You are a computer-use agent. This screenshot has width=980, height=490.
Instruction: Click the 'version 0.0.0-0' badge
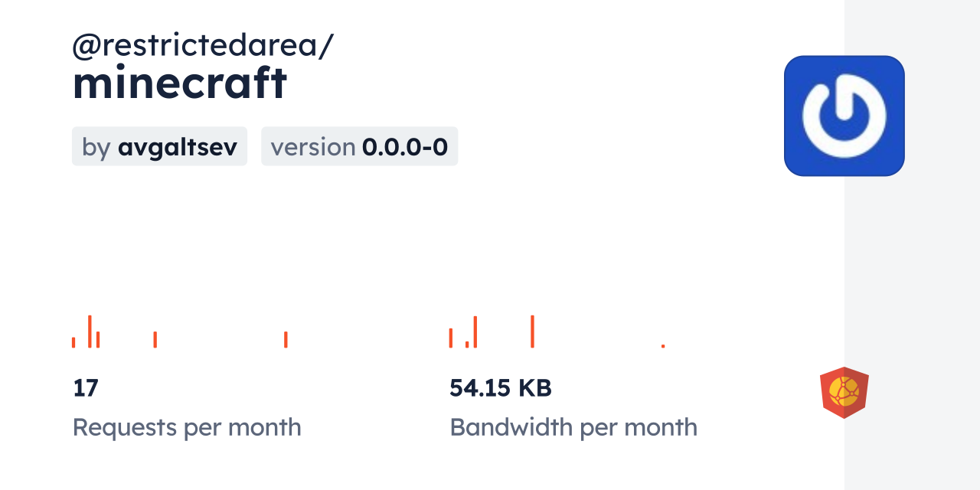pos(359,146)
